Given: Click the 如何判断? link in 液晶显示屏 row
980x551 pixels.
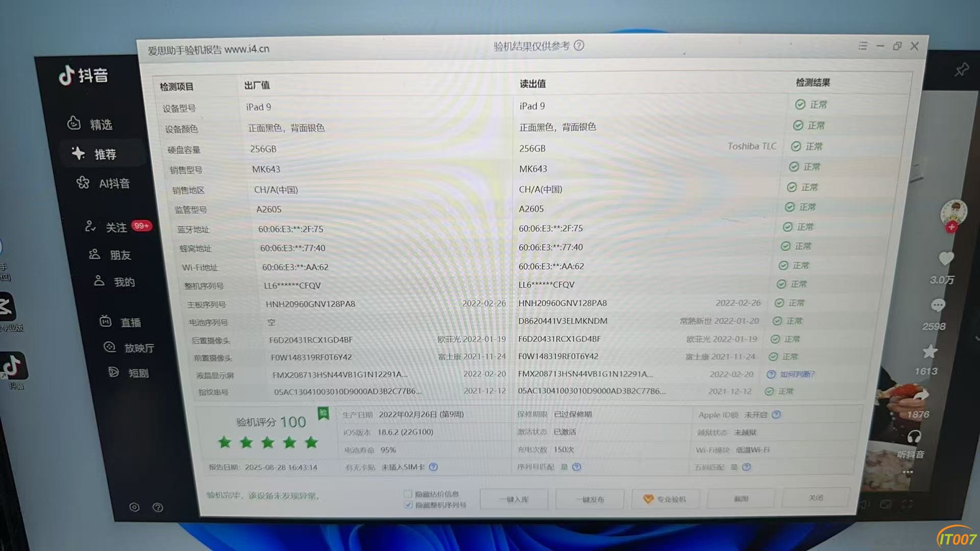Looking at the screenshot, I should (797, 374).
